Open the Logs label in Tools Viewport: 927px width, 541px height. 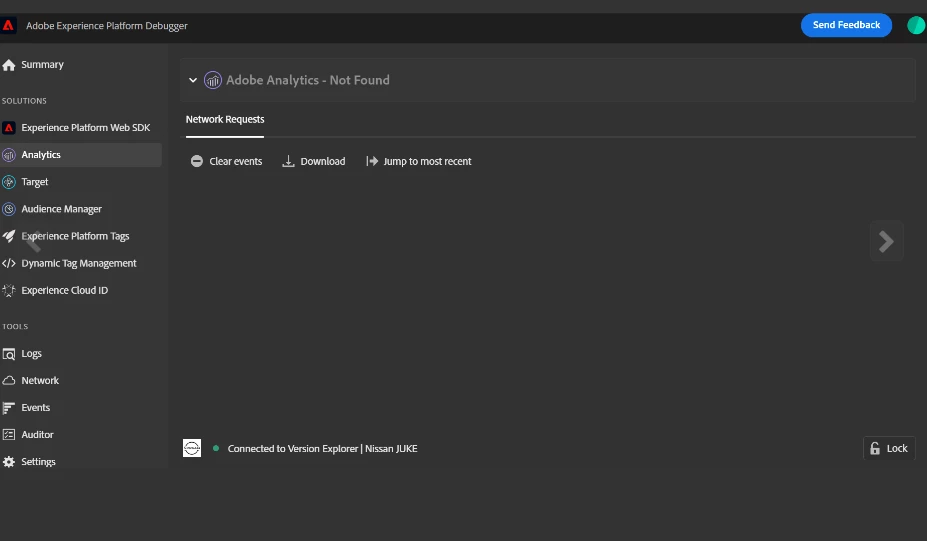(x=31, y=354)
